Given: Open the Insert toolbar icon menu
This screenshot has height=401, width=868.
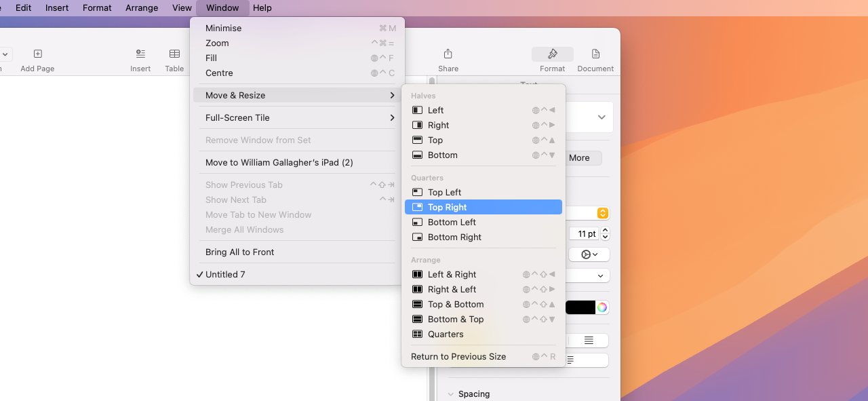Looking at the screenshot, I should point(140,54).
